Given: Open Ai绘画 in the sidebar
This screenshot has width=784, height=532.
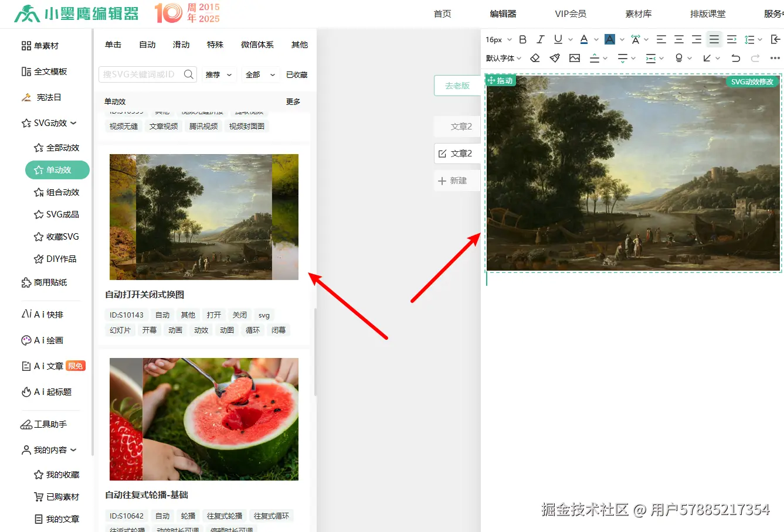Looking at the screenshot, I should (42, 340).
